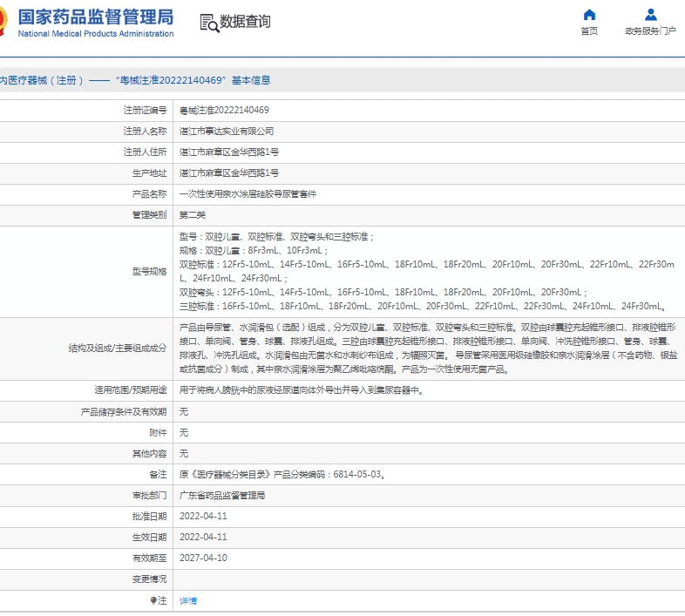Click 国家药品监督管理局 title text
The height and width of the screenshot is (616, 685).
pyautogui.click(x=96, y=17)
